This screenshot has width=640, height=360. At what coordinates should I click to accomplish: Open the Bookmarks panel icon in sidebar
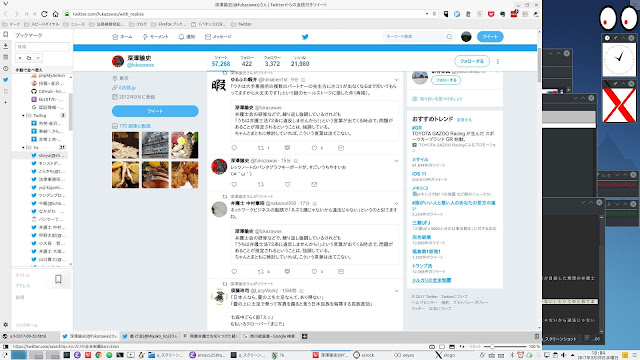5,35
